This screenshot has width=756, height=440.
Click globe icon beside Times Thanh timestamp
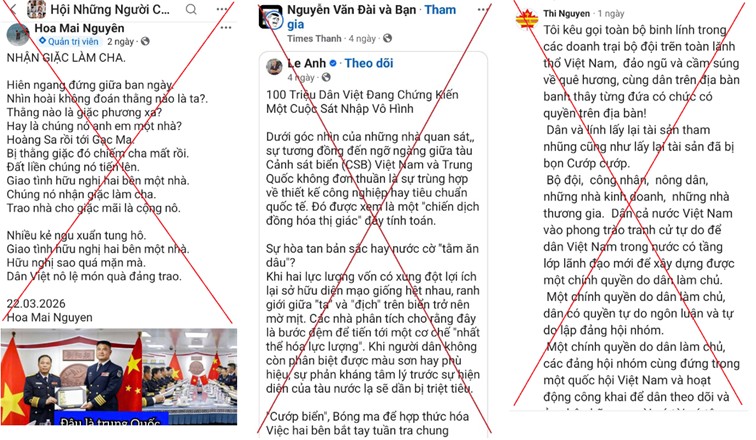click(387, 38)
